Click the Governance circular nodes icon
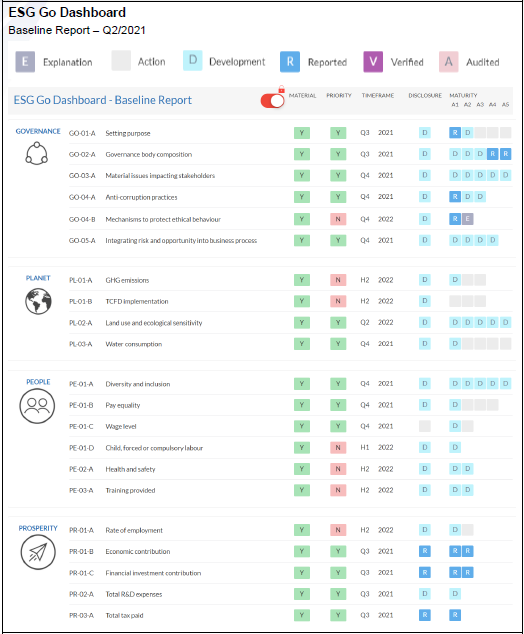Image resolution: width=524 pixels, height=634 pixels. click(37, 154)
